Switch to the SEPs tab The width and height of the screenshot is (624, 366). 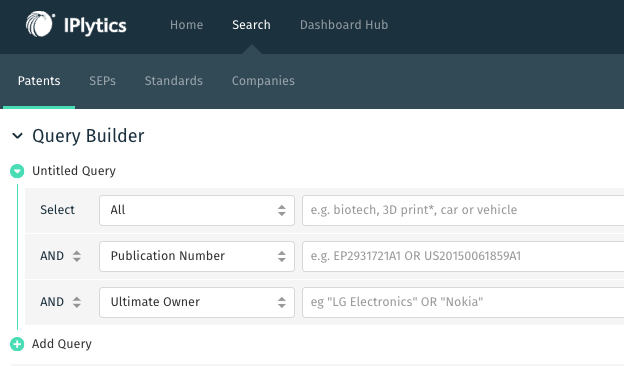[102, 81]
